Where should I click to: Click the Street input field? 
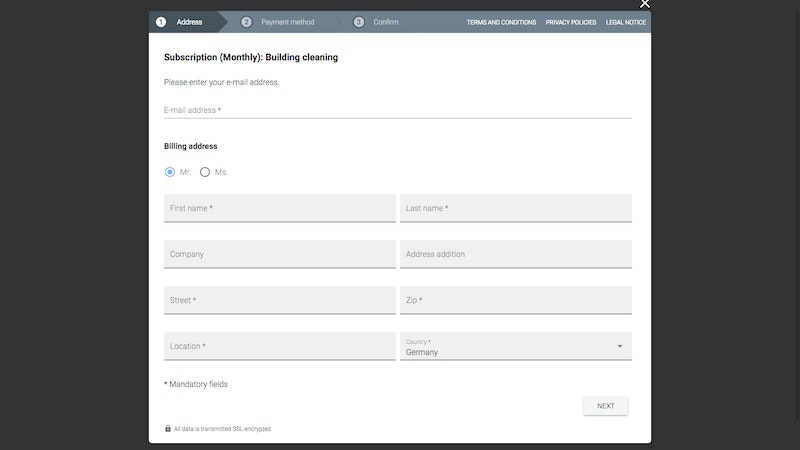pos(280,300)
